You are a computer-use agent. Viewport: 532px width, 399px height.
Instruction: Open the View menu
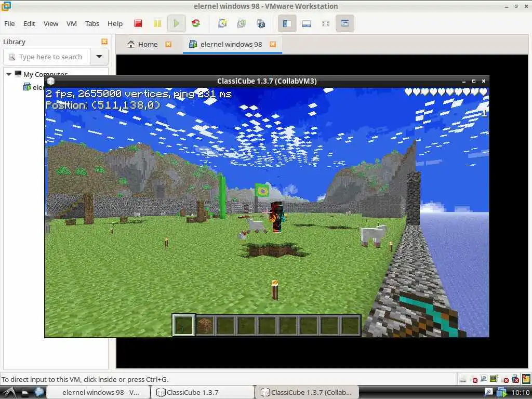point(51,23)
